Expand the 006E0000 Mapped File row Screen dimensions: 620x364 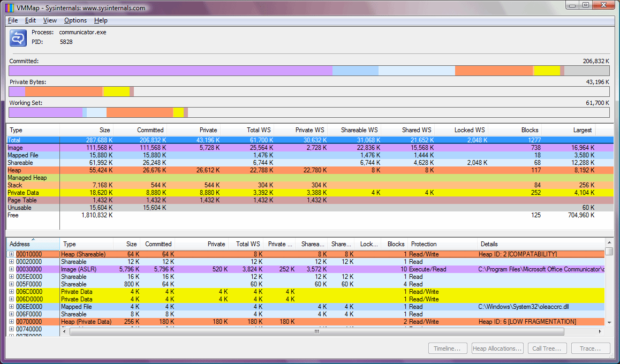click(12, 307)
